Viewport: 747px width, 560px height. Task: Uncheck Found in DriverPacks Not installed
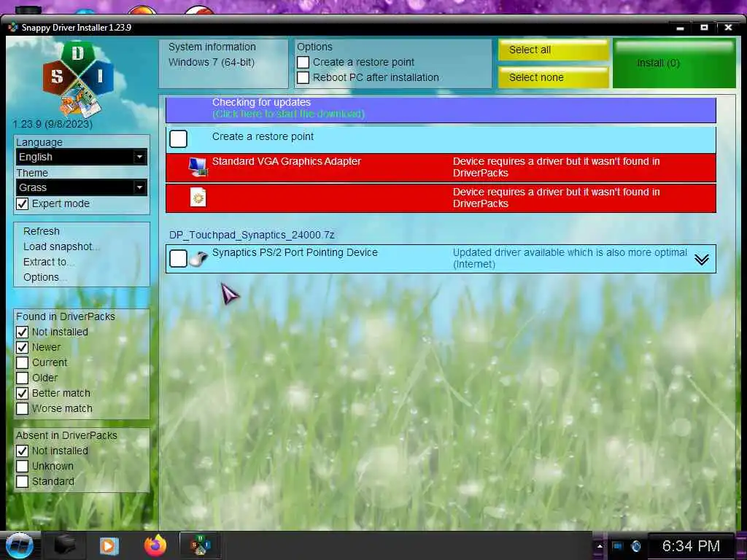click(x=22, y=332)
